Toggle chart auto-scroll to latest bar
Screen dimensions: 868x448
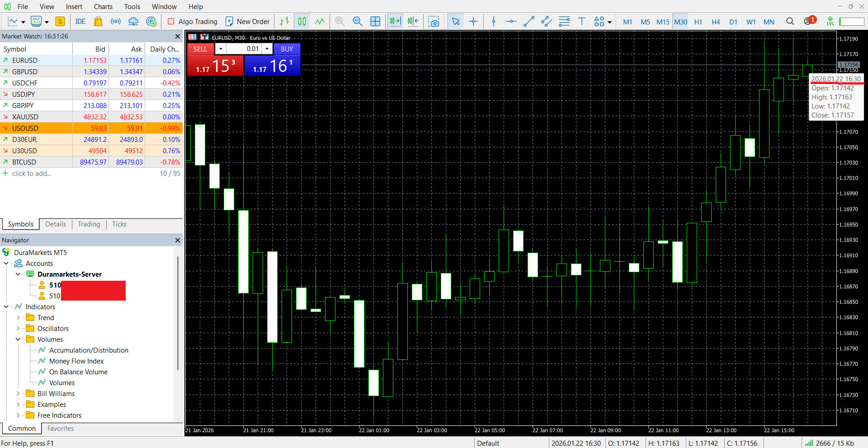point(395,21)
